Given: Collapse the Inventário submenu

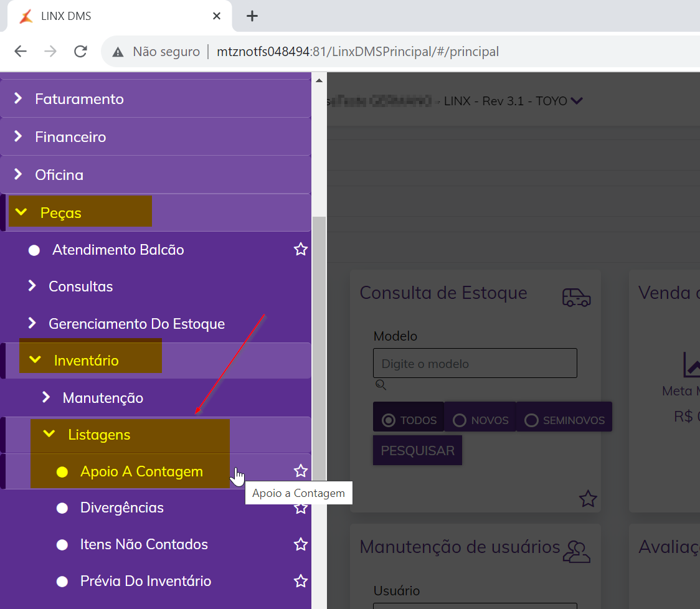Looking at the screenshot, I should click(x=155, y=361).
